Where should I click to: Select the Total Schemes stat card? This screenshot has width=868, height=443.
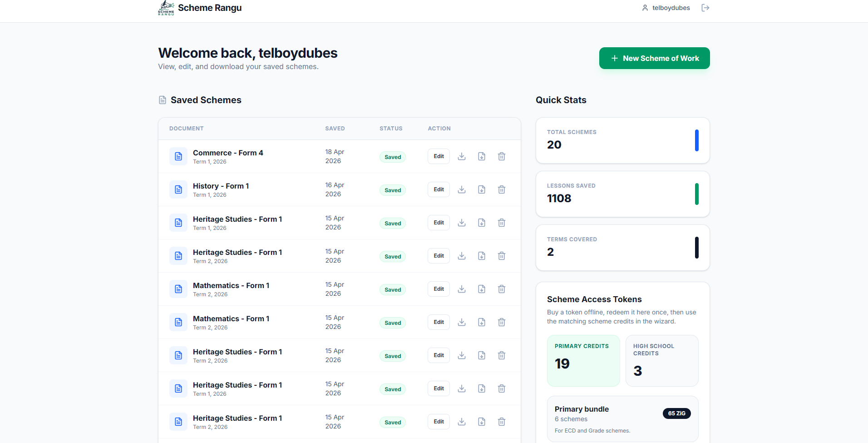[x=622, y=140]
